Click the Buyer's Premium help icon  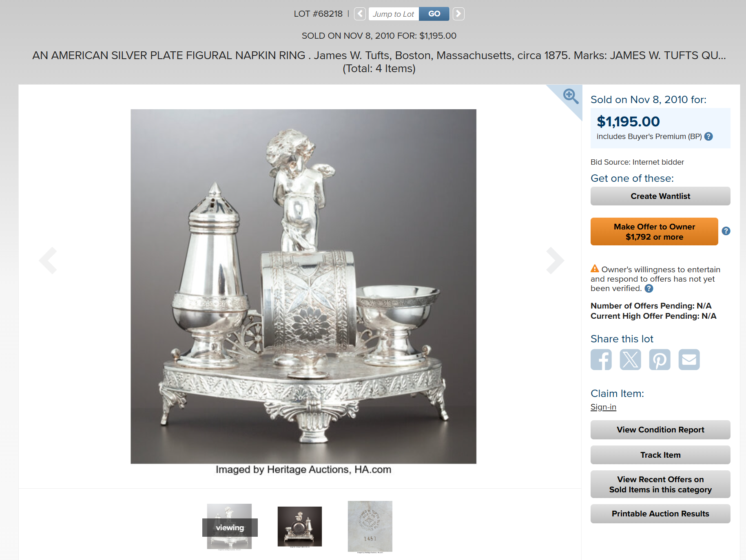pyautogui.click(x=709, y=137)
